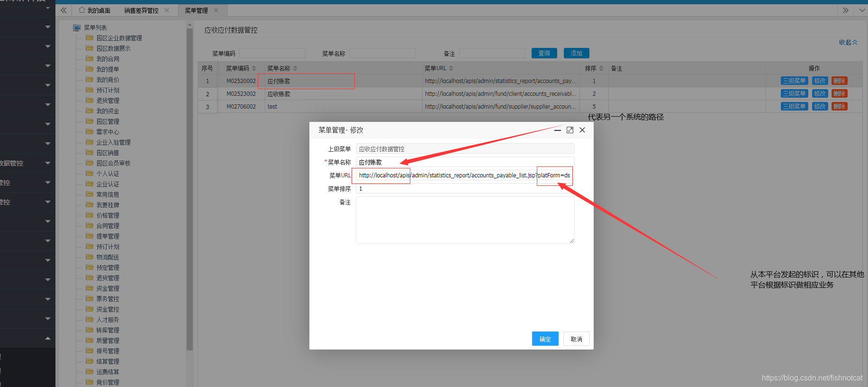Close the 菜单管理 tab

(x=216, y=10)
